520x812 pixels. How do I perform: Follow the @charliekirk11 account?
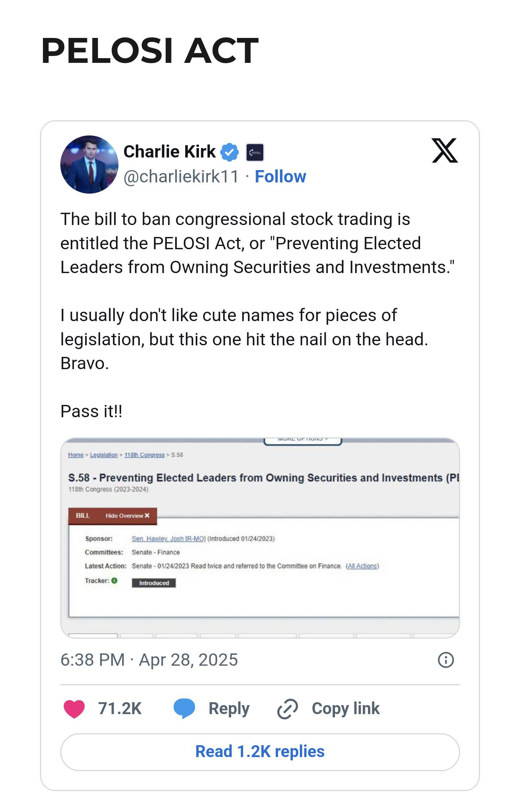tap(281, 177)
